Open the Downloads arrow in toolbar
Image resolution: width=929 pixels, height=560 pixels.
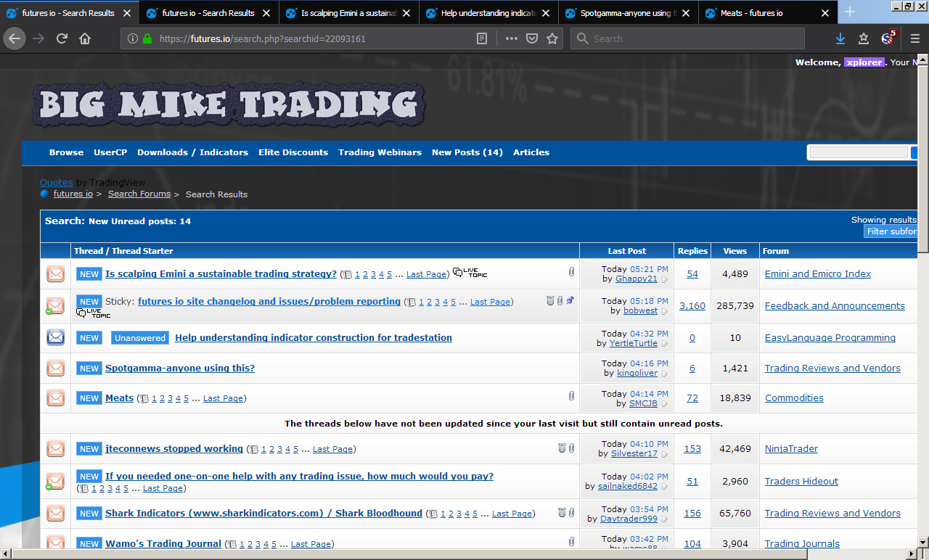click(840, 38)
